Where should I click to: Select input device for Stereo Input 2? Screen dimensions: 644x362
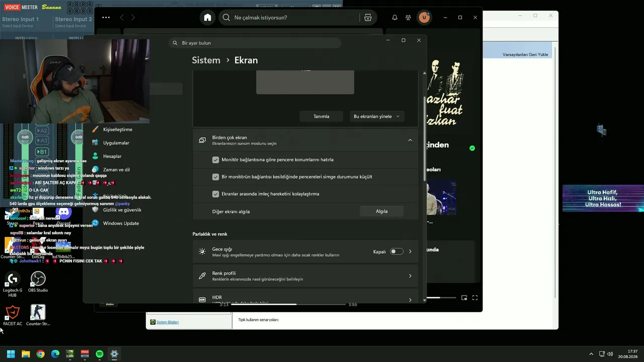coord(70,26)
